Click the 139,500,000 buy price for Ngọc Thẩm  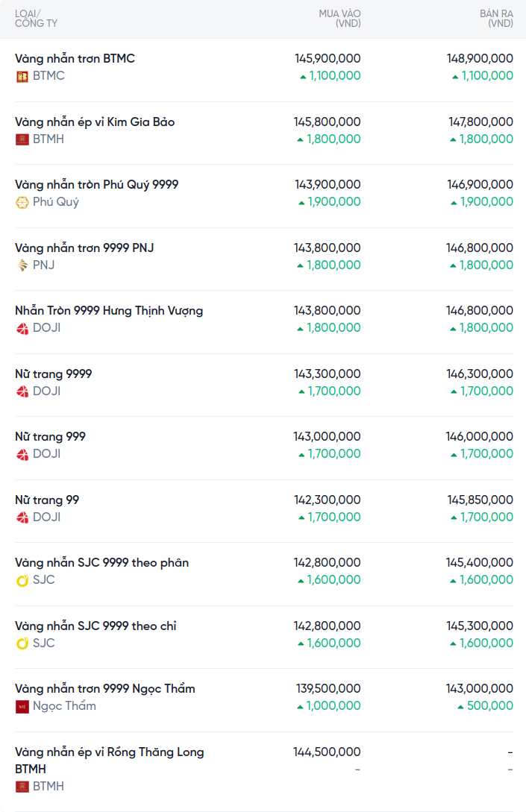click(x=327, y=688)
